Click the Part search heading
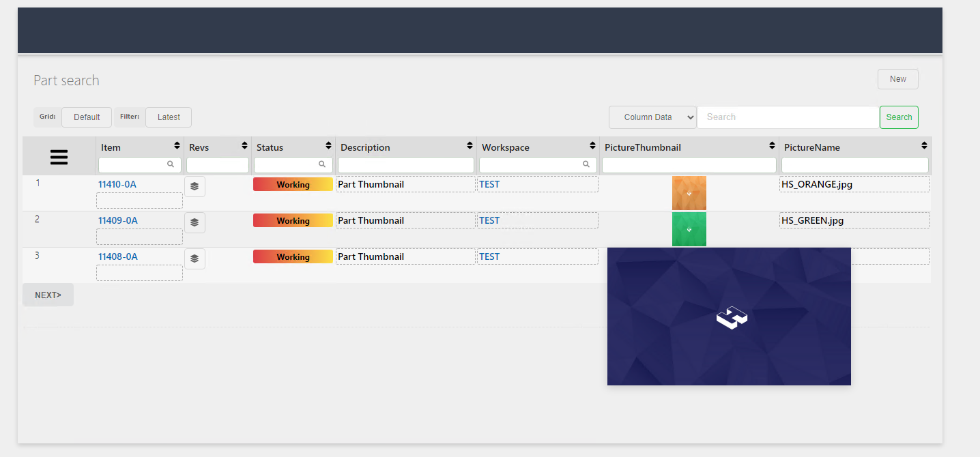The width and height of the screenshot is (980, 457). pyautogui.click(x=66, y=80)
